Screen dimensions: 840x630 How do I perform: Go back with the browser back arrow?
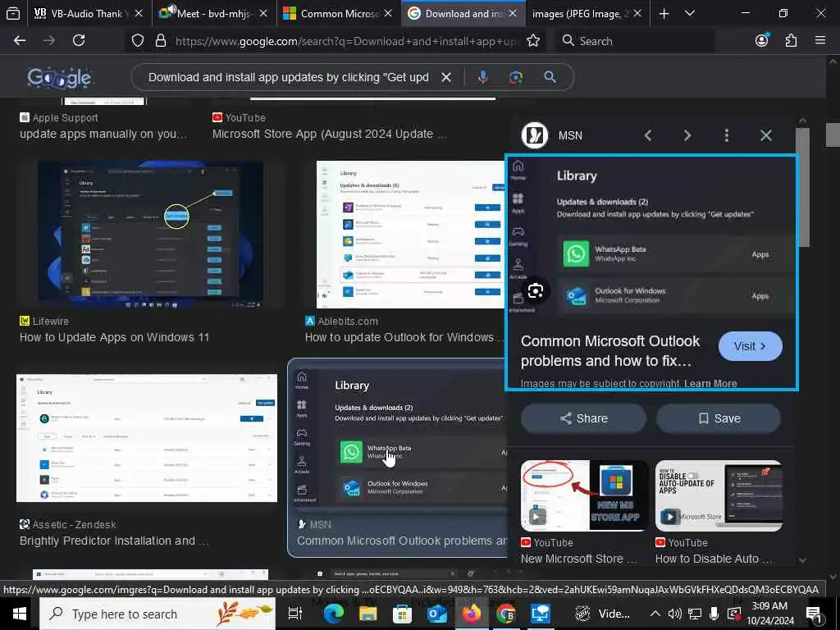point(20,41)
